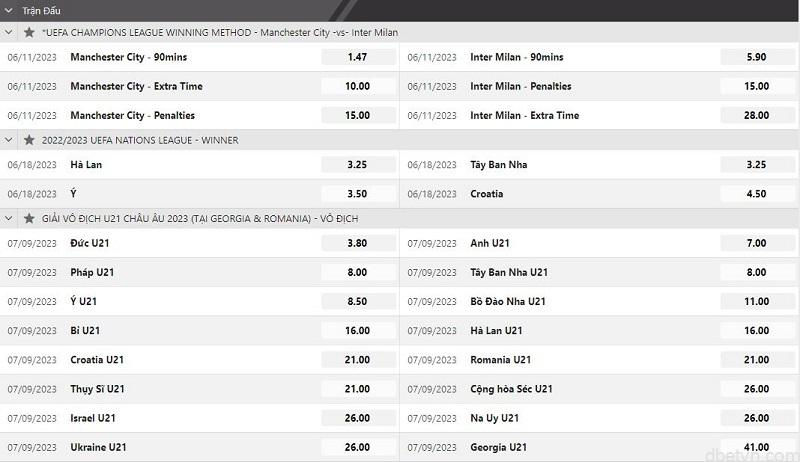Bet on Thụy Sĩ U21 at 21.00

358,389
